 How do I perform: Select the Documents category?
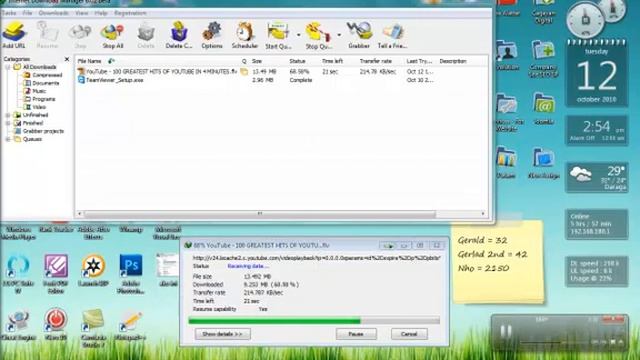coord(42,83)
